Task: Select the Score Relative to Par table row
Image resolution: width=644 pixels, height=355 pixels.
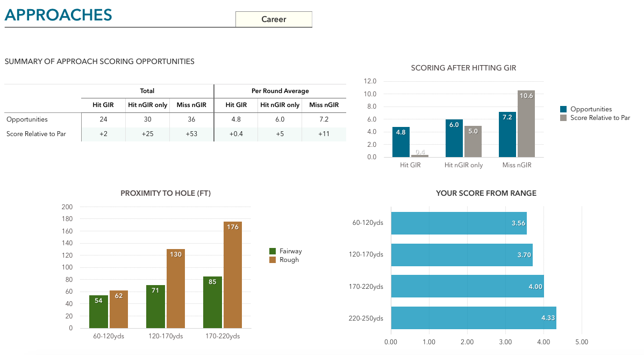Action: tap(37, 134)
